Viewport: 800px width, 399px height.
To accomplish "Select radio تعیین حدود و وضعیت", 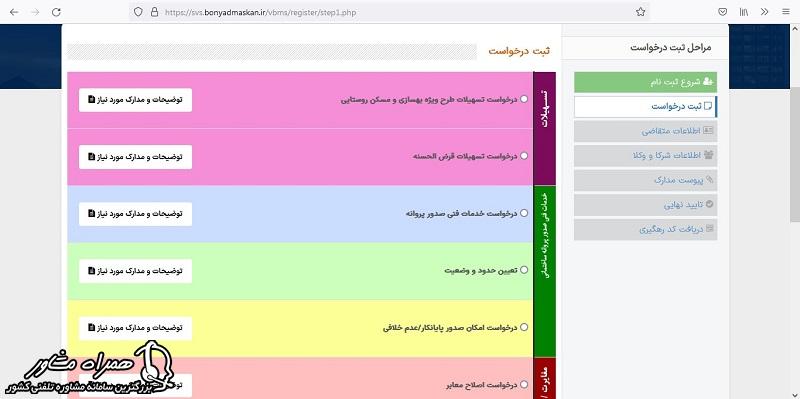I will (524, 270).
